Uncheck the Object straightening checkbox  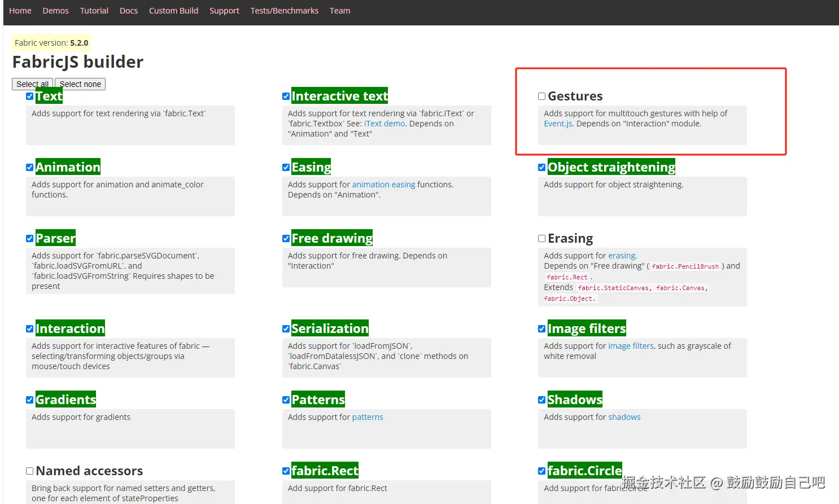(541, 168)
